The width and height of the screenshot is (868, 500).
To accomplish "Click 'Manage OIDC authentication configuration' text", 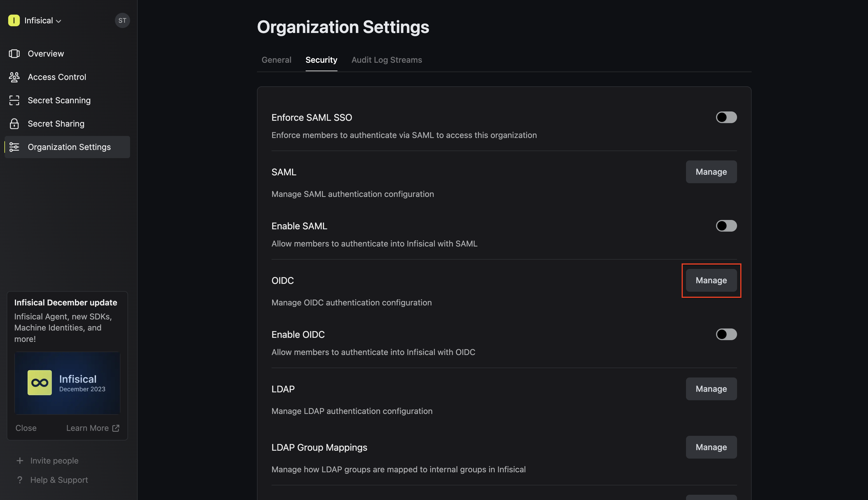I will (351, 303).
